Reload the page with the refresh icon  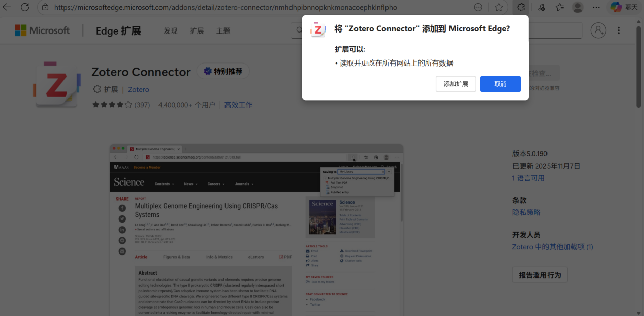click(x=25, y=7)
